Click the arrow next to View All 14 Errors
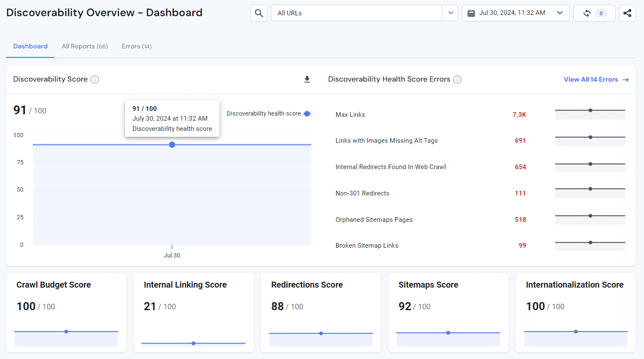Screen dimensions: 644x359 click(x=625, y=79)
